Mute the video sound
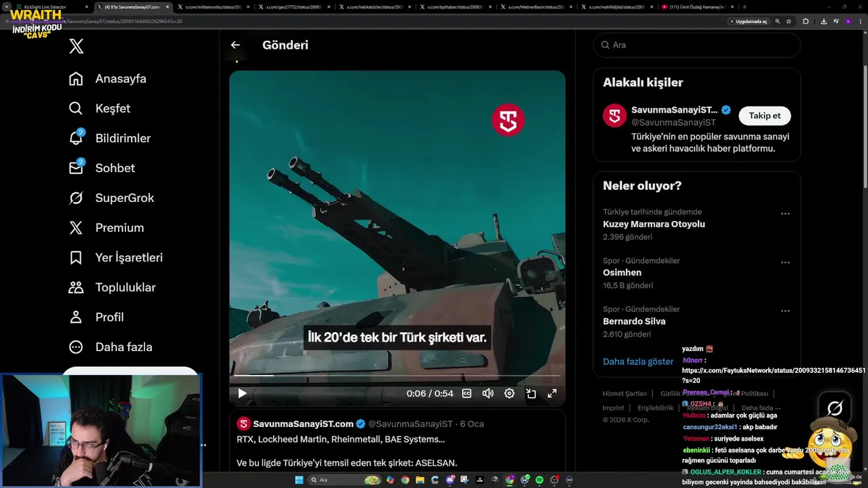This screenshot has width=868, height=488. [x=488, y=393]
